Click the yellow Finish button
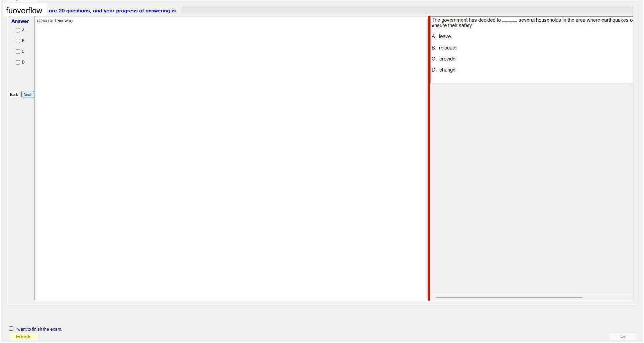 click(x=23, y=337)
